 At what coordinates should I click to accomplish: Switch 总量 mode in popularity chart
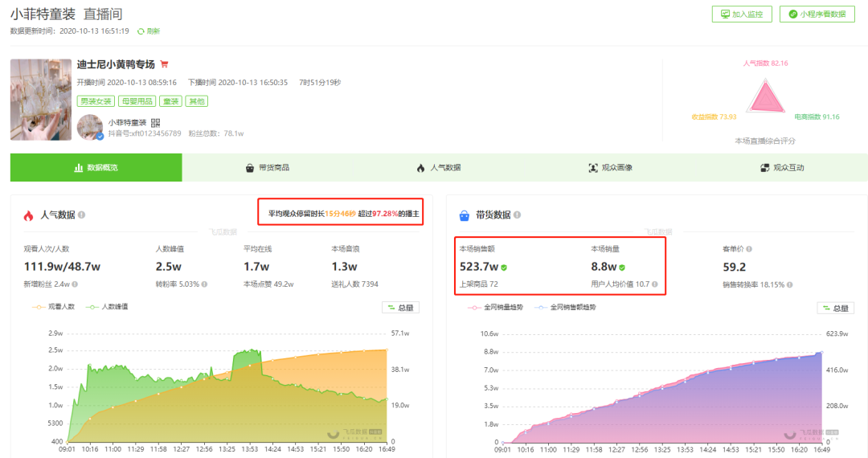click(x=401, y=308)
